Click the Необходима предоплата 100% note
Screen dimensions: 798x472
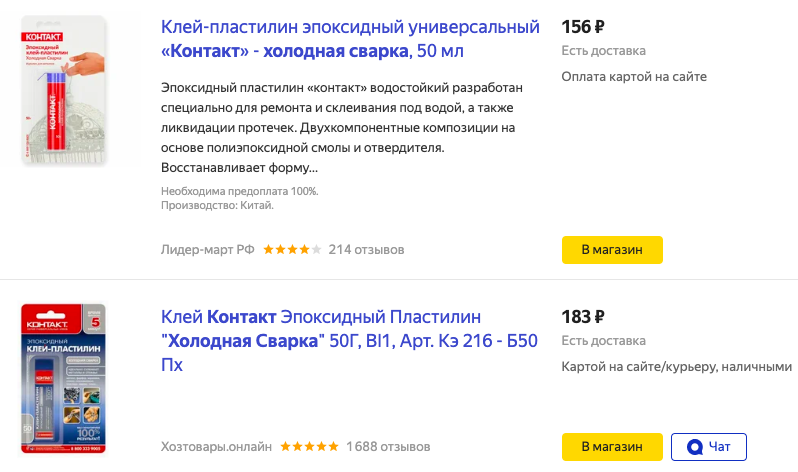(239, 191)
